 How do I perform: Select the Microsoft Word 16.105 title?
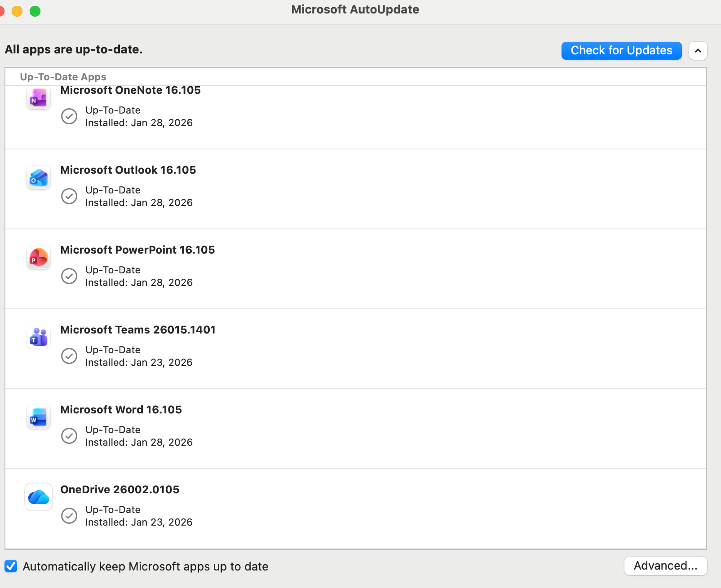[x=121, y=410]
